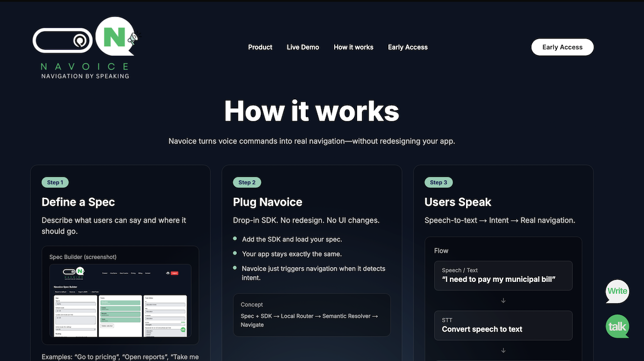Click "Drop-in SDK. No redesign" description
644x361 pixels.
coord(306,221)
